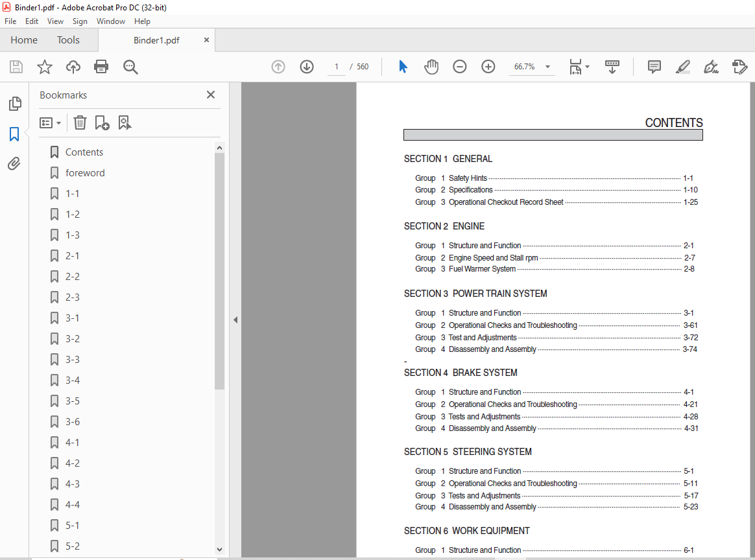The height and width of the screenshot is (560, 755).
Task: Jump to bookmark 2-2
Action: [x=73, y=277]
